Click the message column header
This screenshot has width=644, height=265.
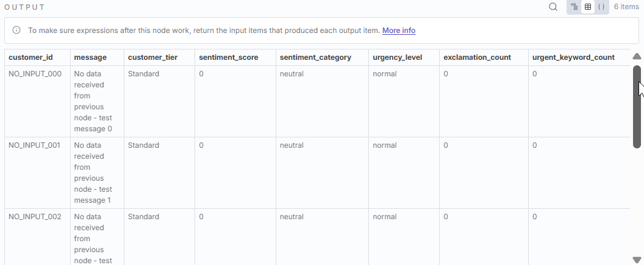coord(90,57)
